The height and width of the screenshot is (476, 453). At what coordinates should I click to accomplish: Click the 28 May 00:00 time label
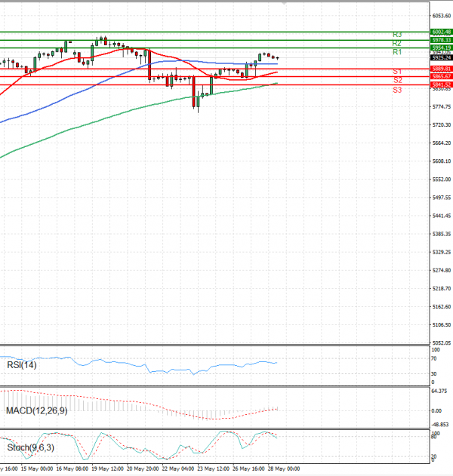(x=284, y=469)
